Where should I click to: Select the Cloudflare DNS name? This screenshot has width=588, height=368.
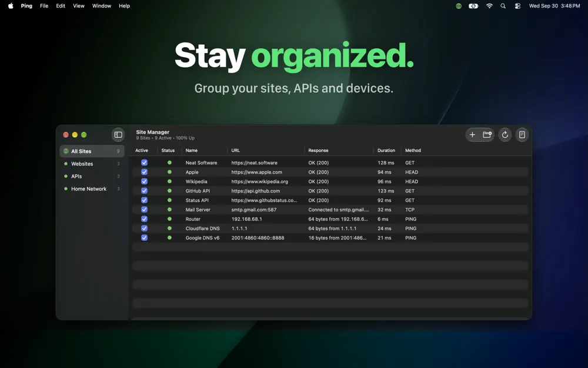[202, 228]
